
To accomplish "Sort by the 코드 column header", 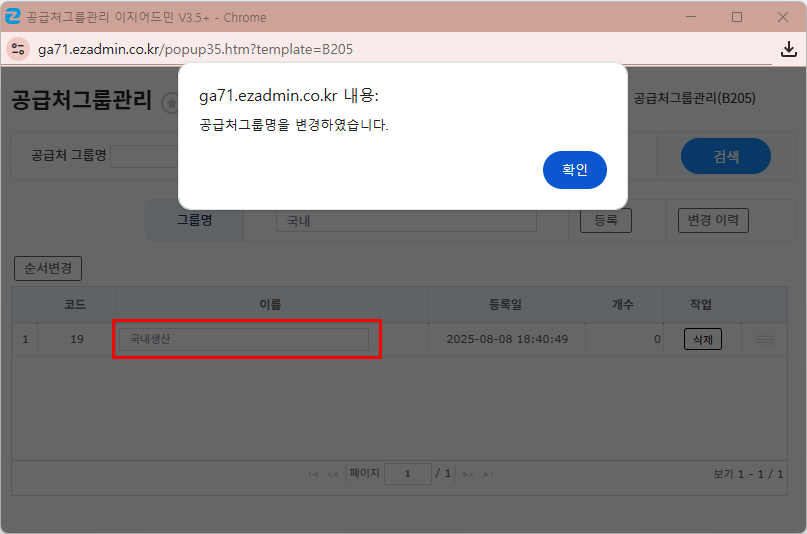I will [x=76, y=304].
